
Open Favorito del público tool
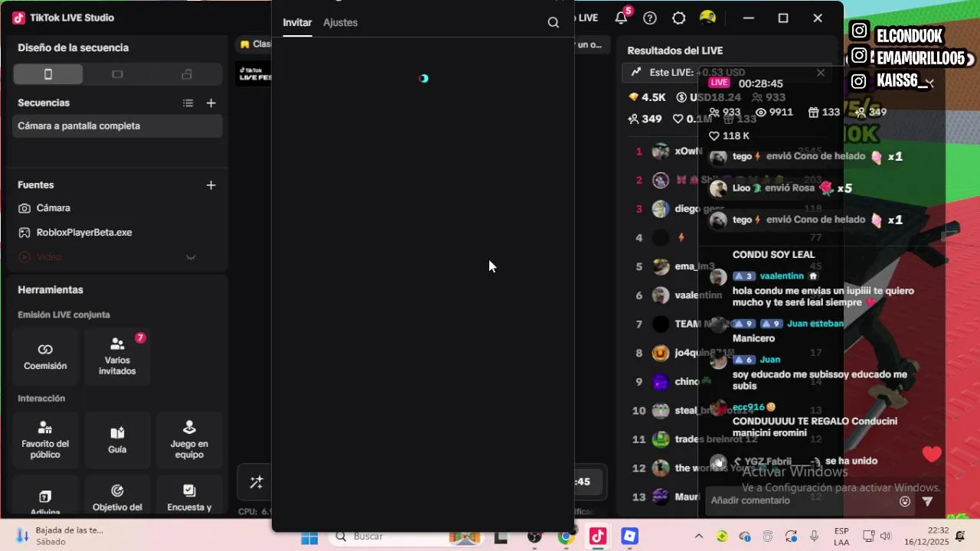(45, 440)
